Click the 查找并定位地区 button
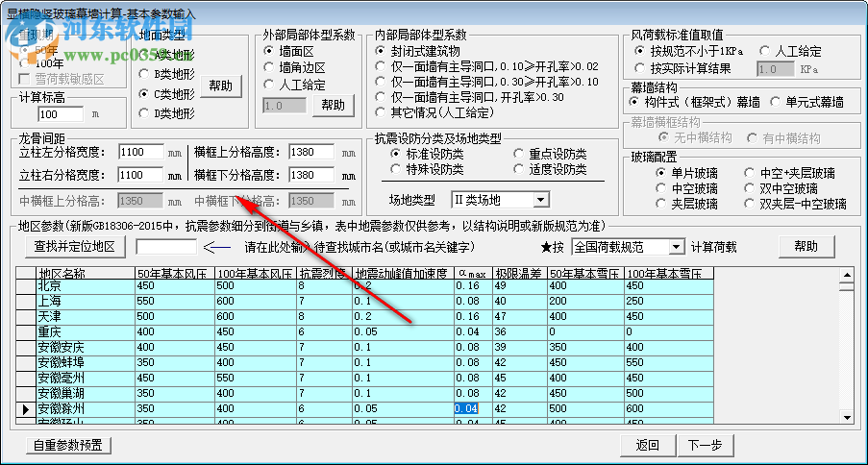Image resolution: width=868 pixels, height=465 pixels. [74, 247]
